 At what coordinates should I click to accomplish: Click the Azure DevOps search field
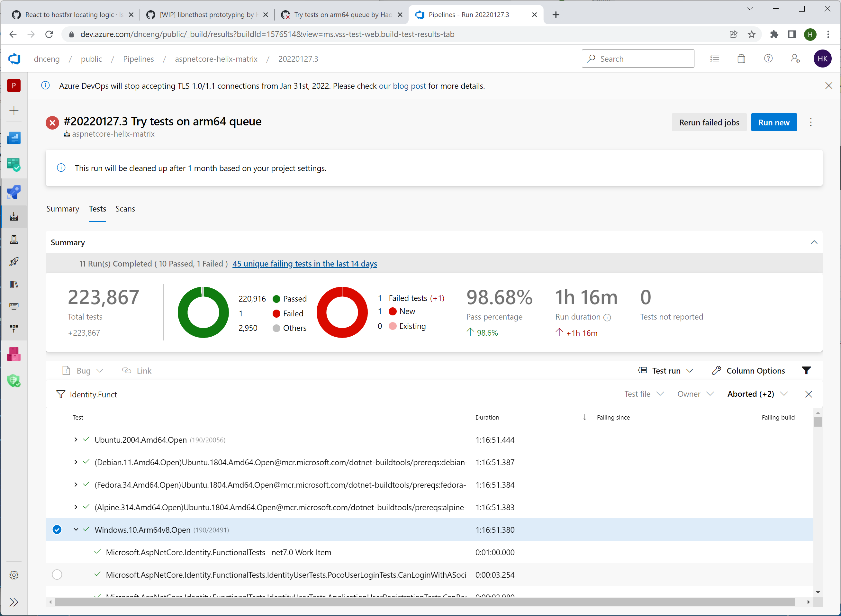point(638,59)
